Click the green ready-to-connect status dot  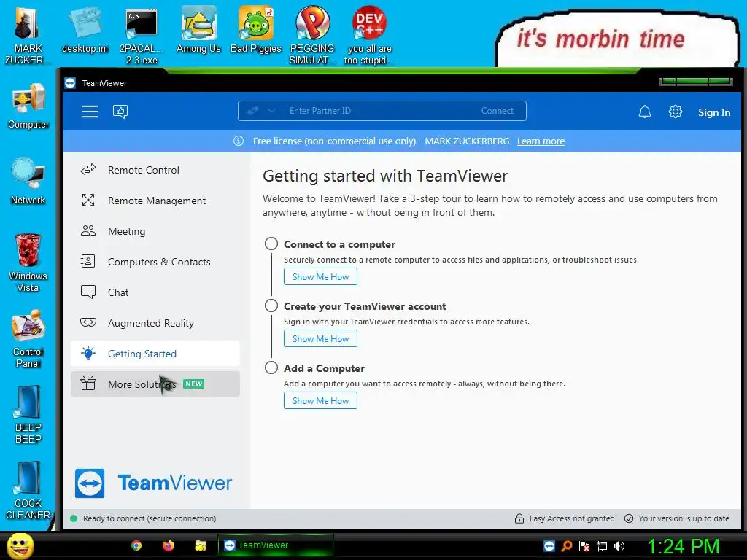coord(74,518)
